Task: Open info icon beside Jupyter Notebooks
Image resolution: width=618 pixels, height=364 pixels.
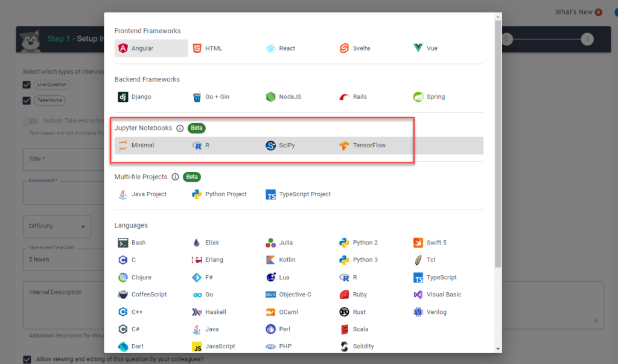Action: pos(180,128)
